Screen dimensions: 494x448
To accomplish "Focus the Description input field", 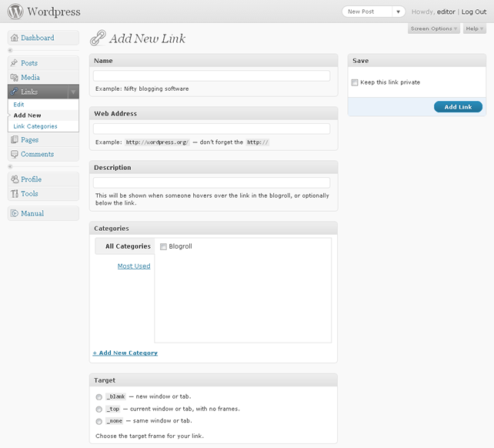I will click(212, 183).
